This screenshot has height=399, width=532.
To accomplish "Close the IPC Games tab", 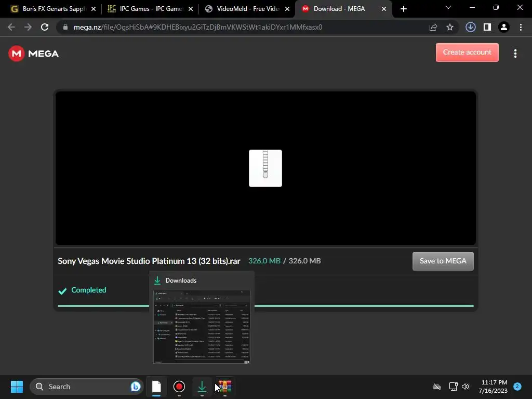I will tap(190, 9).
